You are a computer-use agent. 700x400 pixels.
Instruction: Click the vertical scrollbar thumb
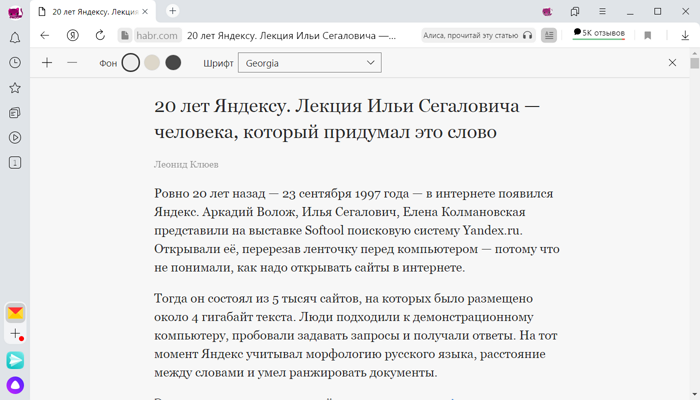point(695,64)
